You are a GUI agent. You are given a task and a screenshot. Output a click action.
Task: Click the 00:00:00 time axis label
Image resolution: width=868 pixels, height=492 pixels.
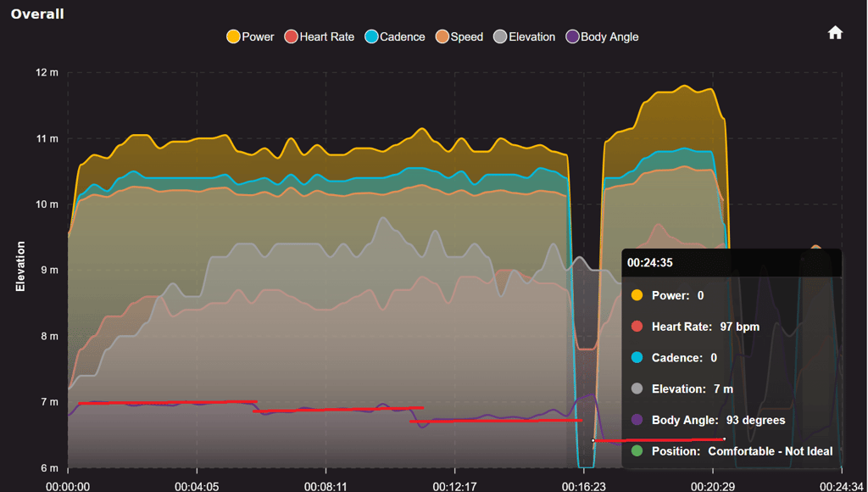68,486
